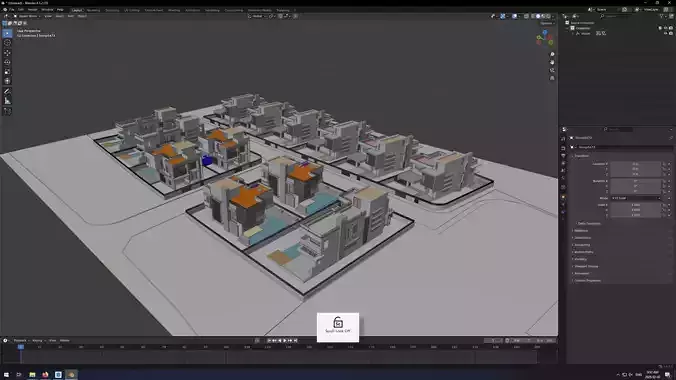Viewport: 676px width, 380px height.
Task: Select the Scale tool
Action: pos(7,72)
